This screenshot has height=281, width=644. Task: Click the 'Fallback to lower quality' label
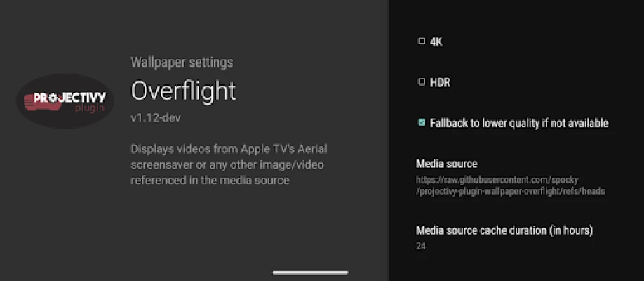[x=518, y=123]
